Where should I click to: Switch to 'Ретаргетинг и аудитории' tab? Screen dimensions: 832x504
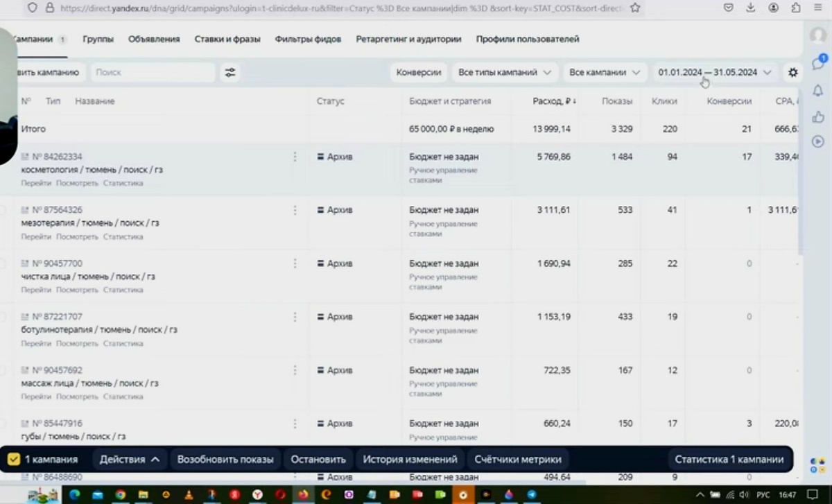pyautogui.click(x=408, y=40)
